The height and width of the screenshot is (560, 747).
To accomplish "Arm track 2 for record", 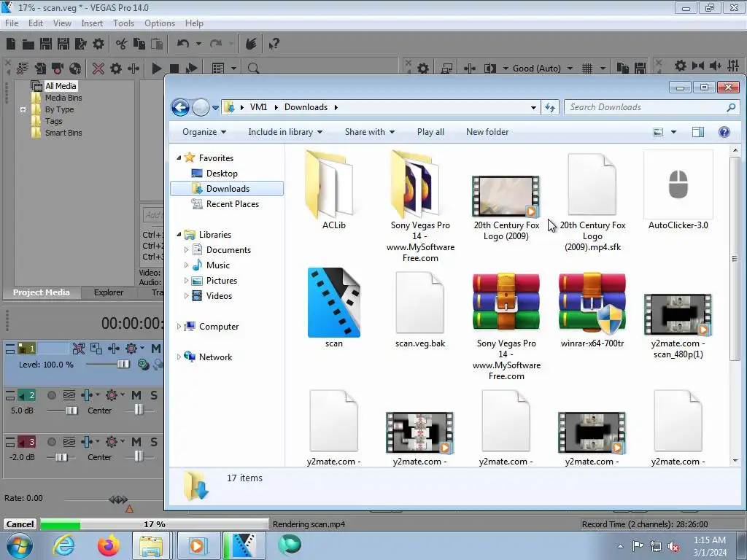I will pyautogui.click(x=52, y=395).
